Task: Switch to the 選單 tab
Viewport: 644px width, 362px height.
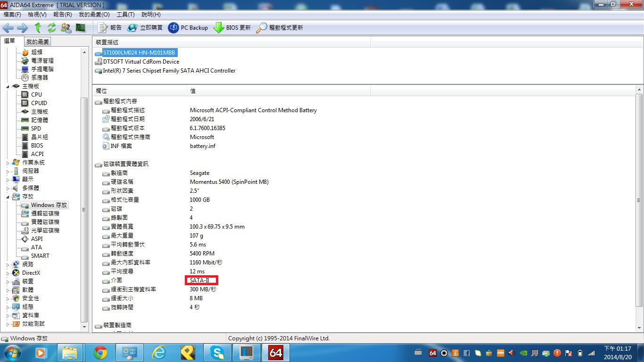Action: 10,41
